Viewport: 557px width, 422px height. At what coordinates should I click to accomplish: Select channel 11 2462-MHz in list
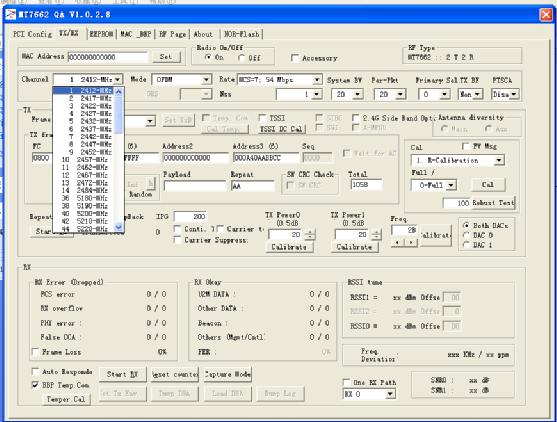tap(84, 167)
